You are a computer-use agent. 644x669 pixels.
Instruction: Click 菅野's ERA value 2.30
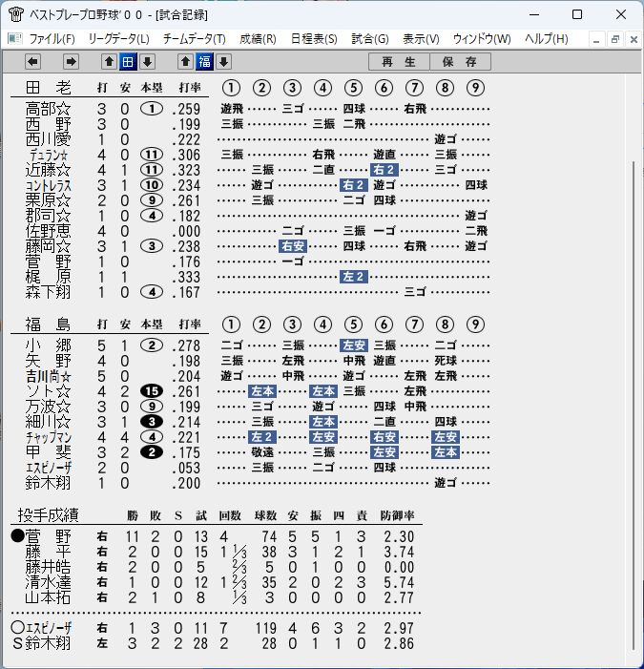coord(399,536)
